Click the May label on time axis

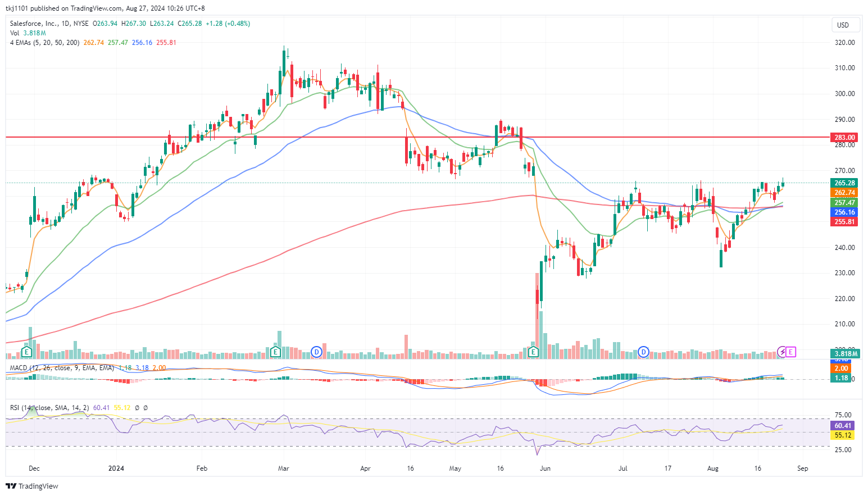coord(455,468)
